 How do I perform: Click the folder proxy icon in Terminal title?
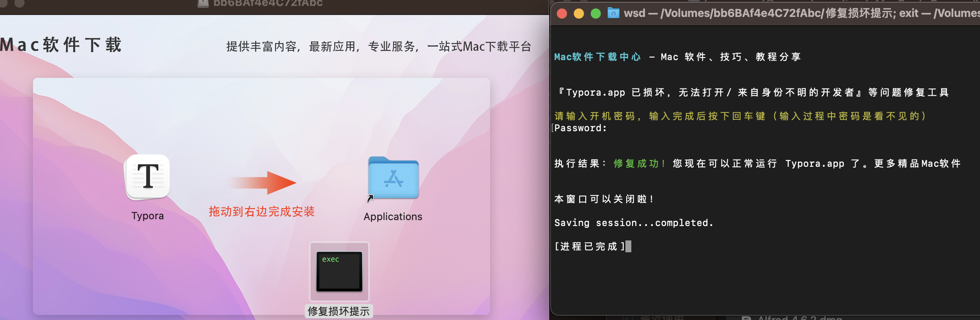click(x=614, y=13)
